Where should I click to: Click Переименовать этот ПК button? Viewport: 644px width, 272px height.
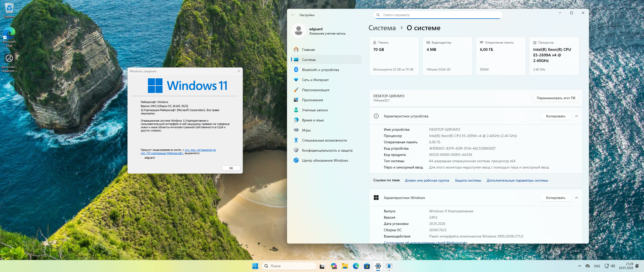coord(556,98)
